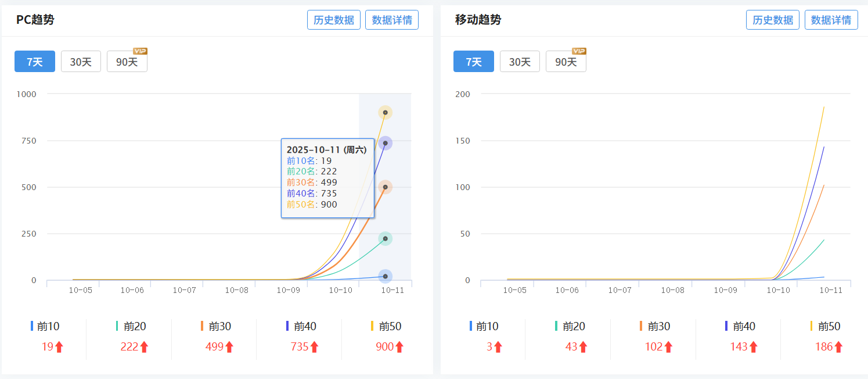868x379 pixels.
Task: Open 数据详情 in PC趋势 panel
Action: point(392,20)
